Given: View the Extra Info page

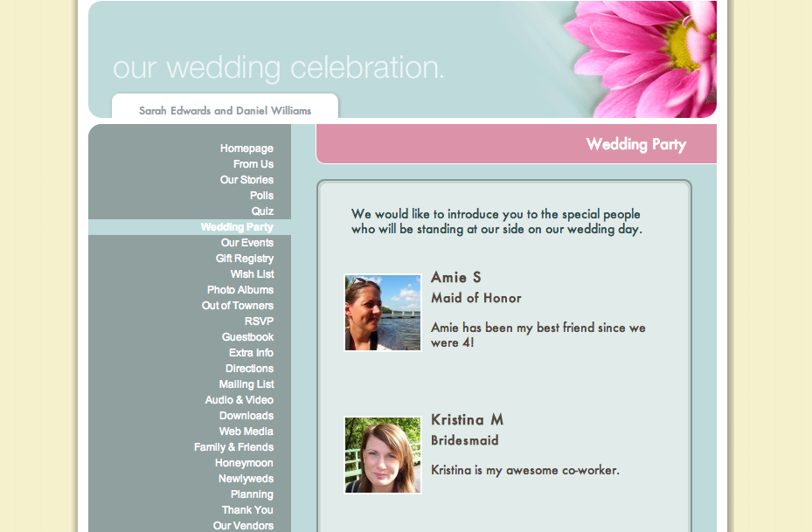Looking at the screenshot, I should pyautogui.click(x=251, y=353).
